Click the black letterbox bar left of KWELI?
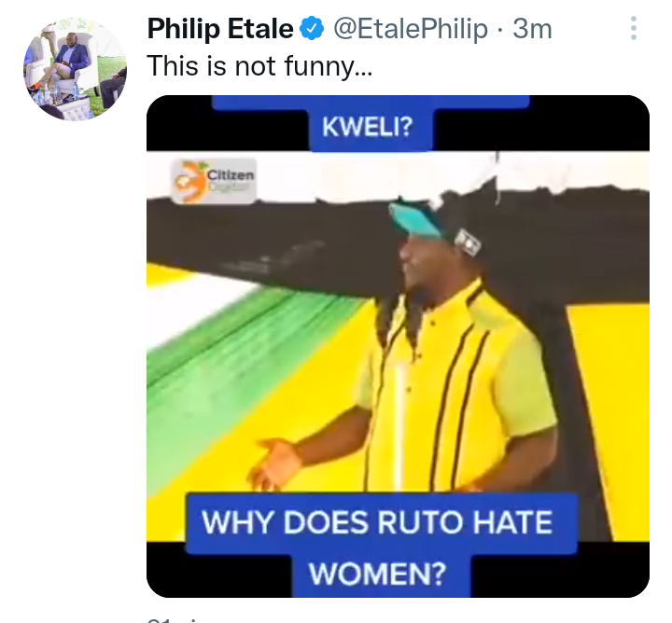Screen dimensions: 672x623 [228, 131]
